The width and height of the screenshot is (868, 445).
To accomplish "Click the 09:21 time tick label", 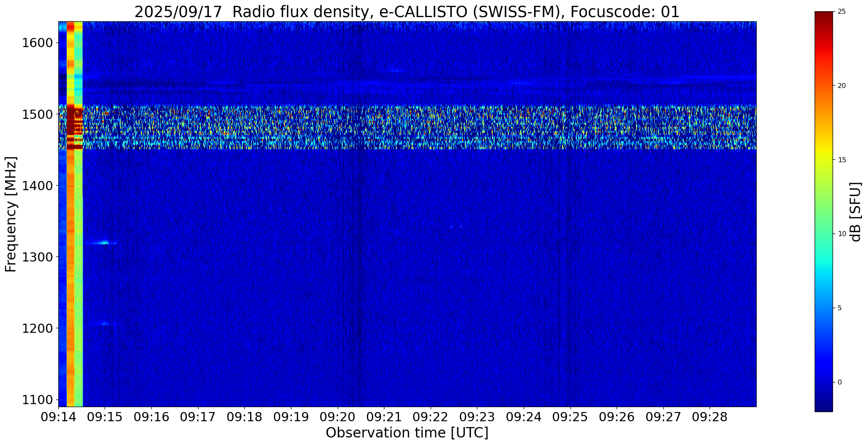I will (384, 417).
